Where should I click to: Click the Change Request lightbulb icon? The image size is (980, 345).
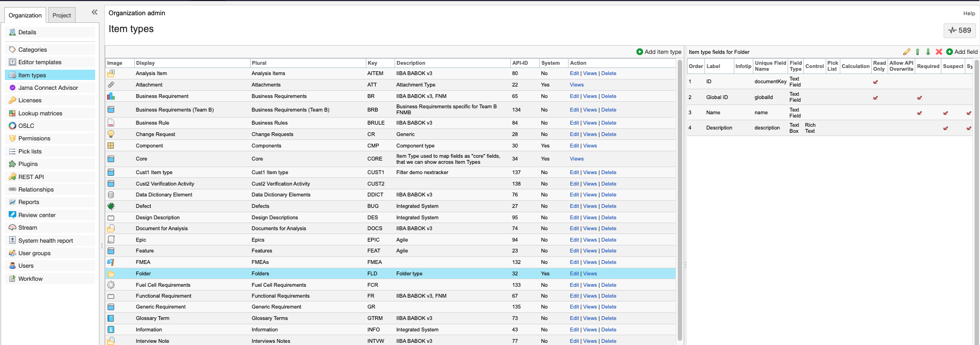[111, 134]
